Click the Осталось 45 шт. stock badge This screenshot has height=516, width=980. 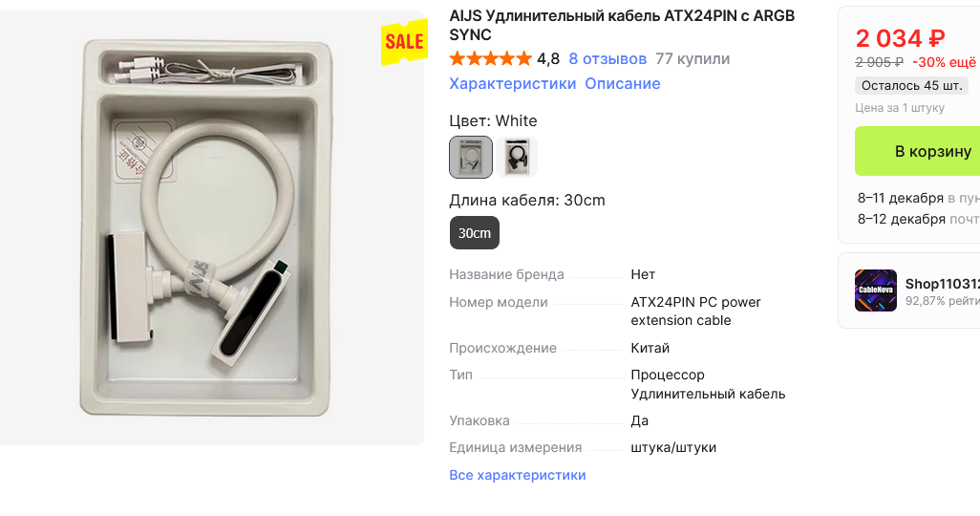(911, 86)
